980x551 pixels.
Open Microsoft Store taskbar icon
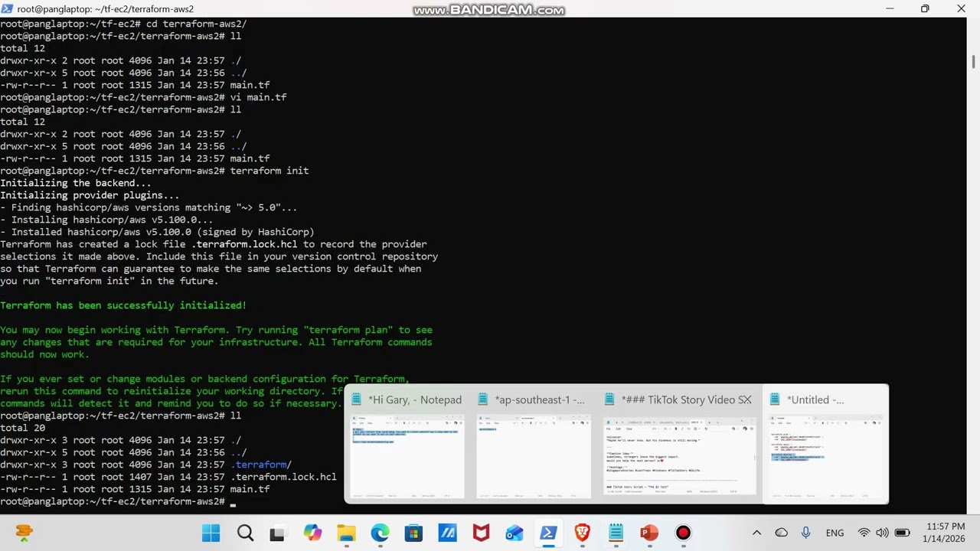point(413,533)
